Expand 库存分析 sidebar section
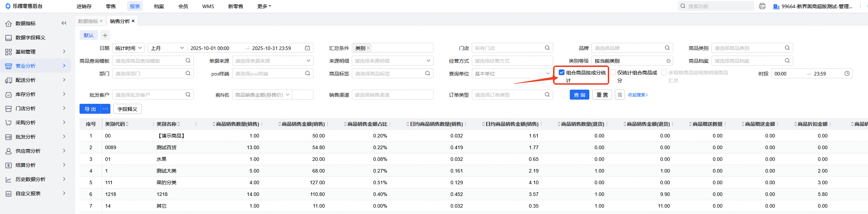This screenshot has height=214, width=868. click(36, 94)
